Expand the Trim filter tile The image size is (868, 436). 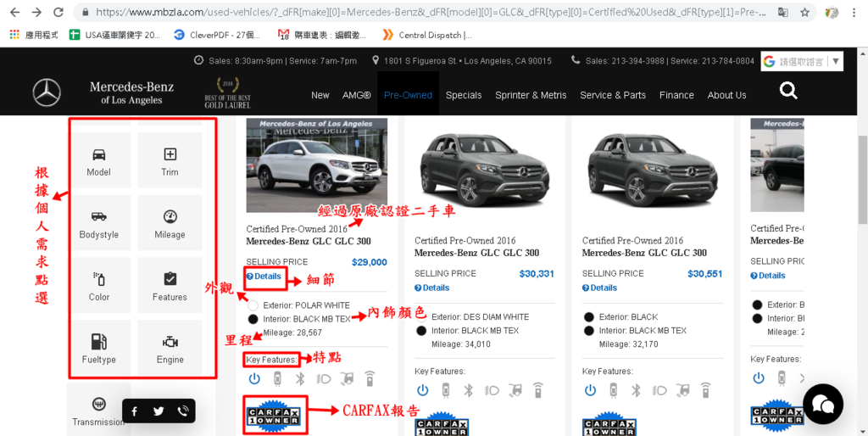point(170,160)
